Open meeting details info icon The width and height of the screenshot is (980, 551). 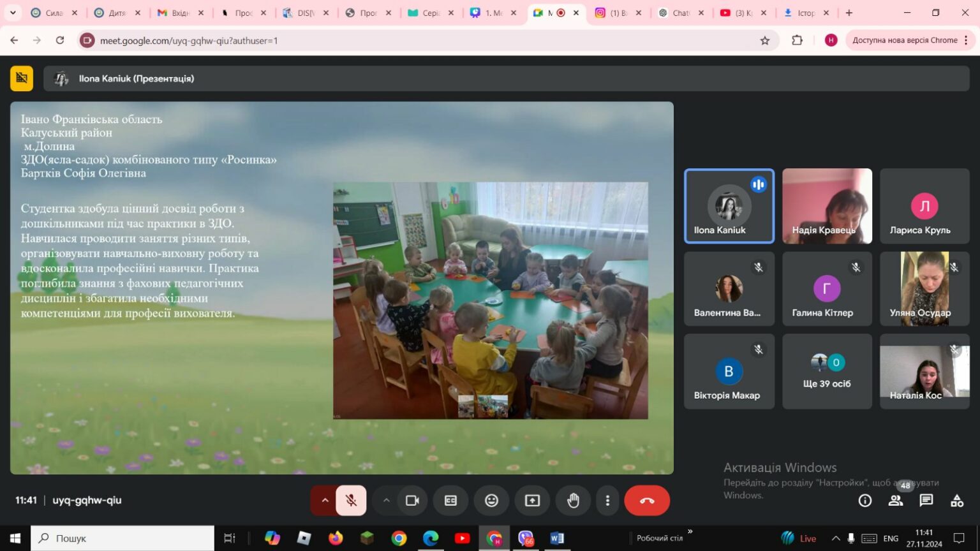tap(865, 501)
